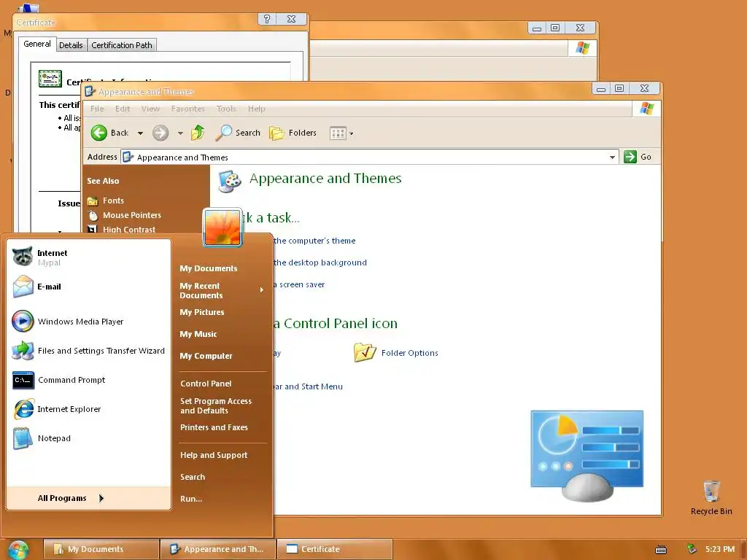
Task: Open the Views icon in toolbar
Action: click(338, 133)
